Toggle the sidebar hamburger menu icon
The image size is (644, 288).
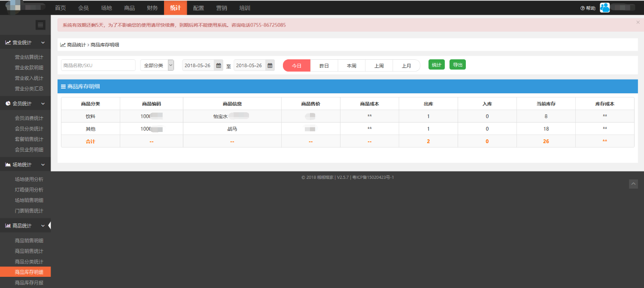pyautogui.click(x=40, y=25)
